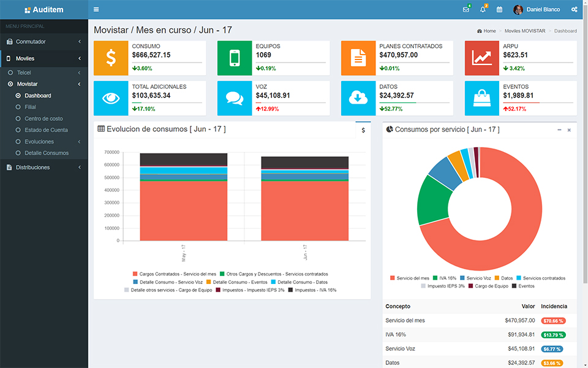
Task: Toggle the Detalle Consumo - Servicio Voz legend
Action: point(168,282)
